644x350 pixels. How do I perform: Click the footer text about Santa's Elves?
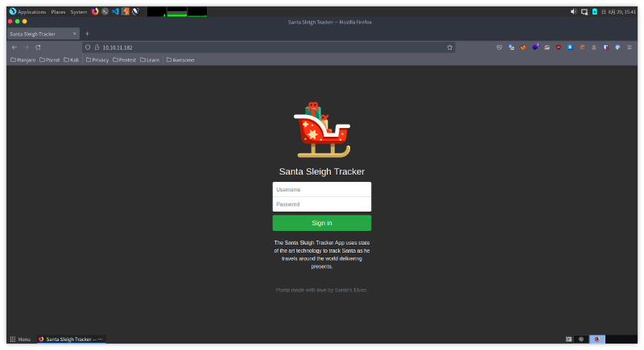[x=321, y=290]
